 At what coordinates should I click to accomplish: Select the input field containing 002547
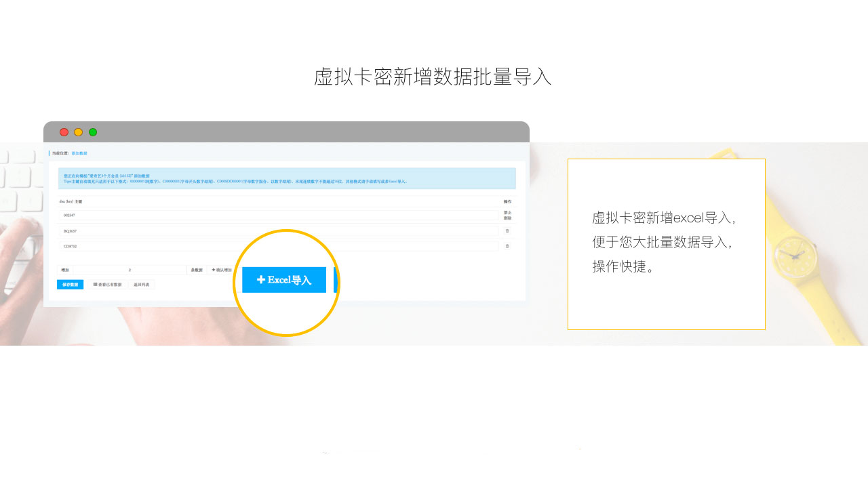[279, 216]
